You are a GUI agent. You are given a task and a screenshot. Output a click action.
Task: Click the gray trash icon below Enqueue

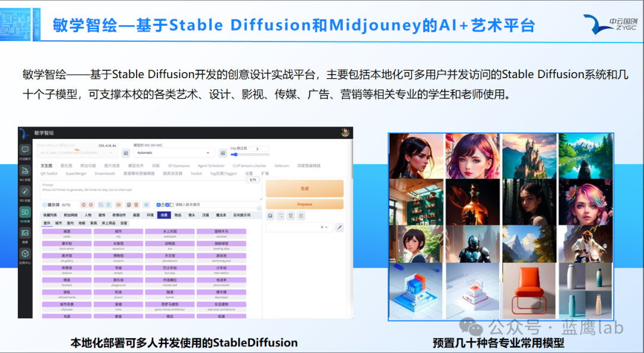pyautogui.click(x=291, y=216)
